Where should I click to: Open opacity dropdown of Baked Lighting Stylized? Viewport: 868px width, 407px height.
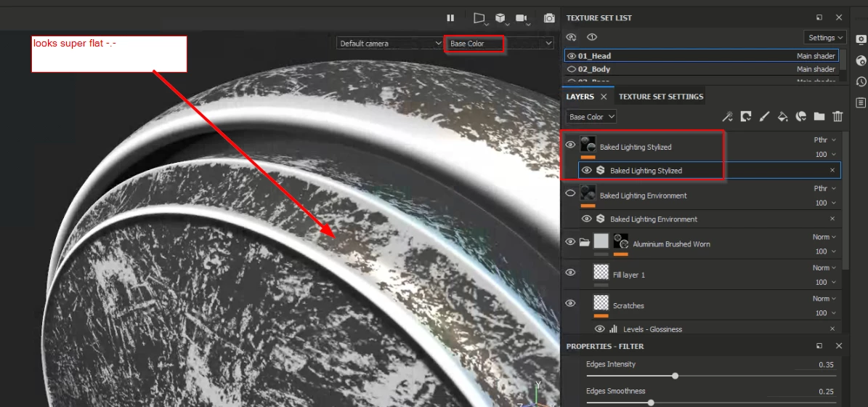pos(826,155)
